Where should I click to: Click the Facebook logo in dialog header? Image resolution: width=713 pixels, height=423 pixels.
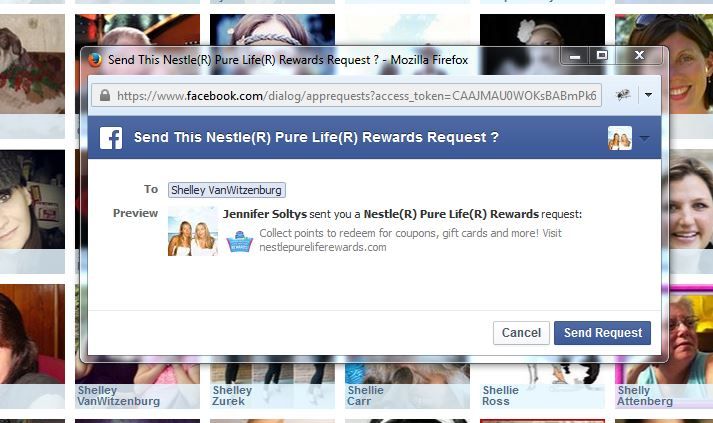point(111,137)
